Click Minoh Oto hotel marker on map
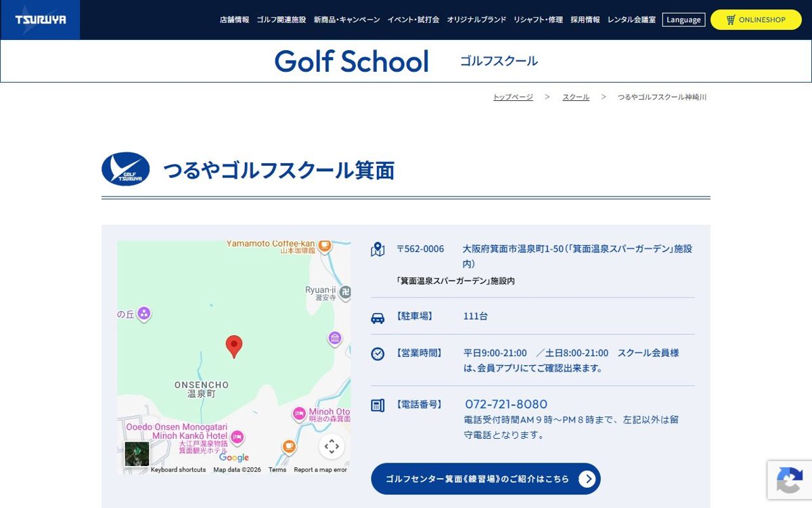812x508 pixels. [299, 413]
